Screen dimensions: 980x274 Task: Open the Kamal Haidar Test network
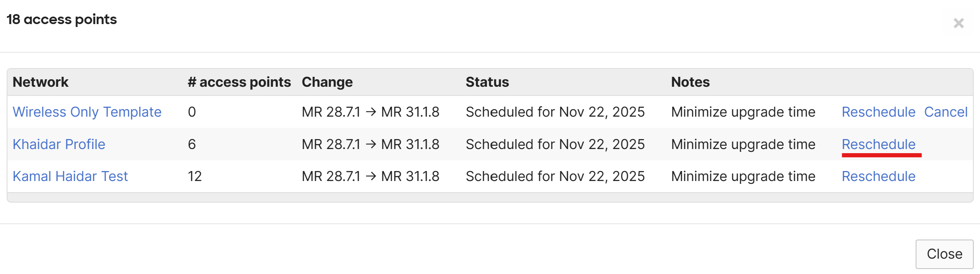(x=71, y=176)
